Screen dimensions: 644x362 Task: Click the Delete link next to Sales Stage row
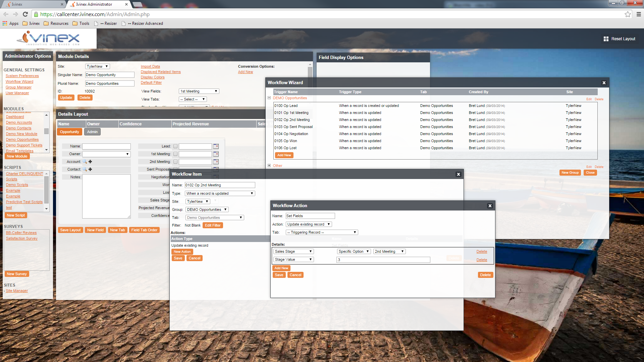pos(482,251)
